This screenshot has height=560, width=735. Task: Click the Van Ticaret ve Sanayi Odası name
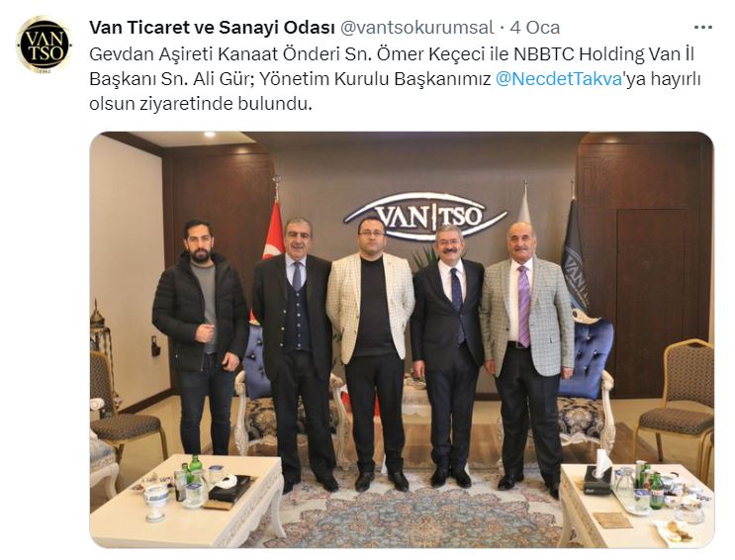point(212,28)
